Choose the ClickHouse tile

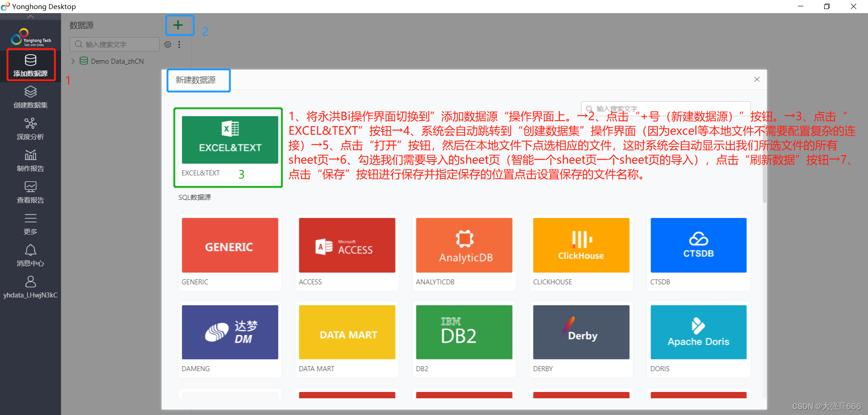pyautogui.click(x=581, y=252)
